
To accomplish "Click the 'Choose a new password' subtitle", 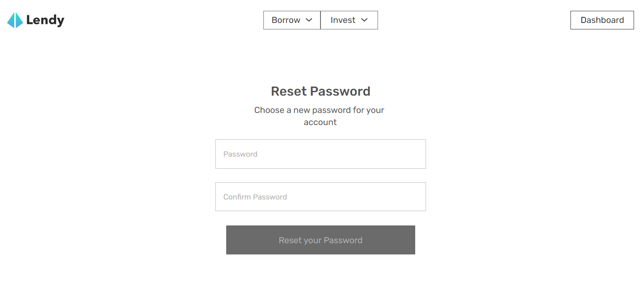I will click(319, 116).
